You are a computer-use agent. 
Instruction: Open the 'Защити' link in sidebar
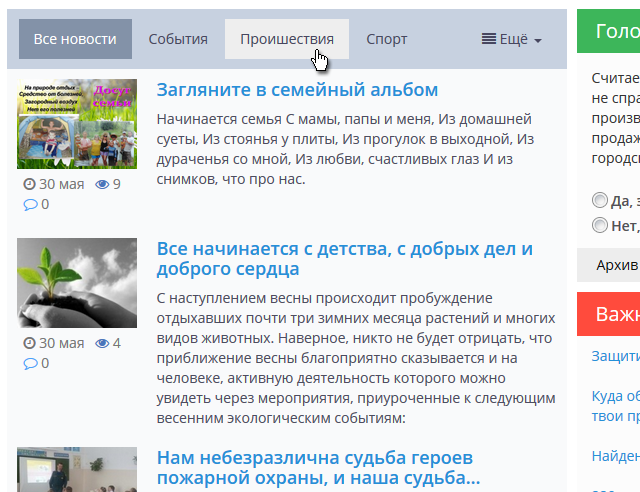(616, 356)
